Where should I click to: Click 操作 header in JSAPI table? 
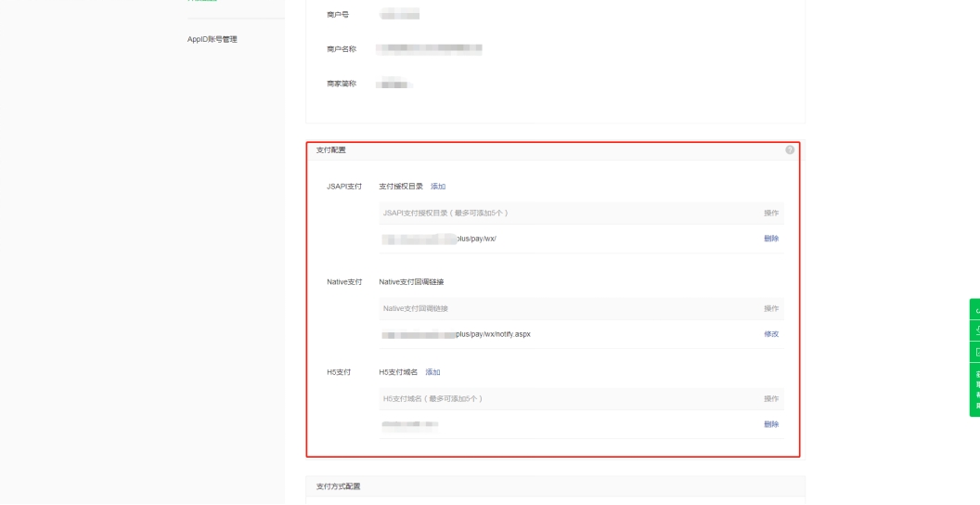tap(771, 214)
